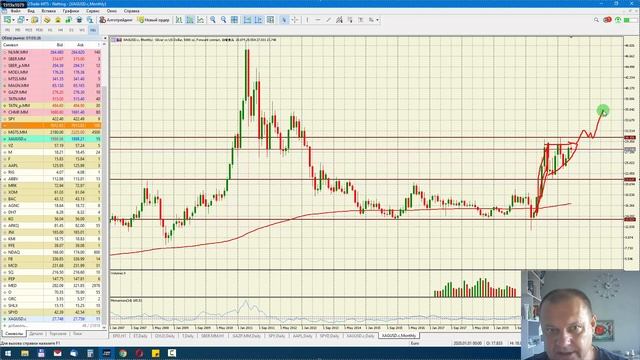
Task: Select the cursor arrow tool
Action: tap(284, 20)
